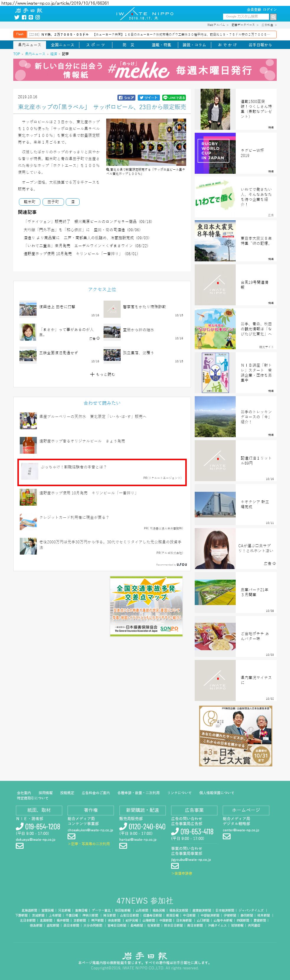
Task: Select the 論説・コラム menu item
Action: tap(194, 45)
